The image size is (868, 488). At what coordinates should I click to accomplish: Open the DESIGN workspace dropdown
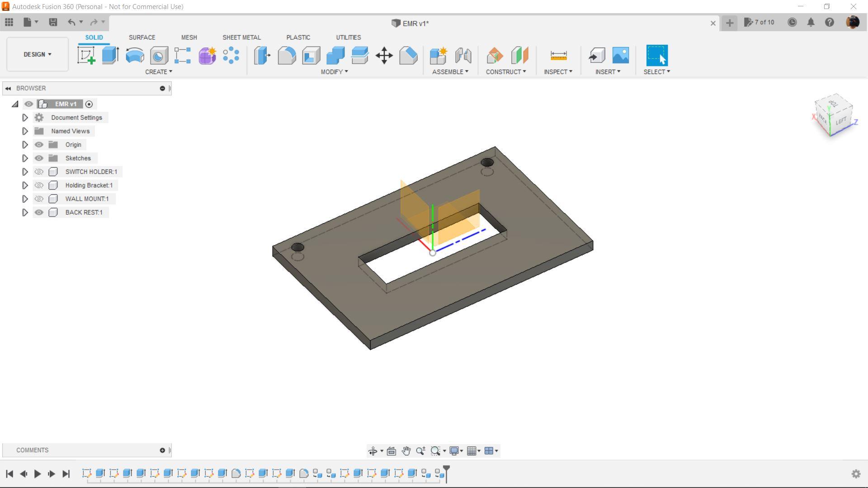tap(38, 54)
